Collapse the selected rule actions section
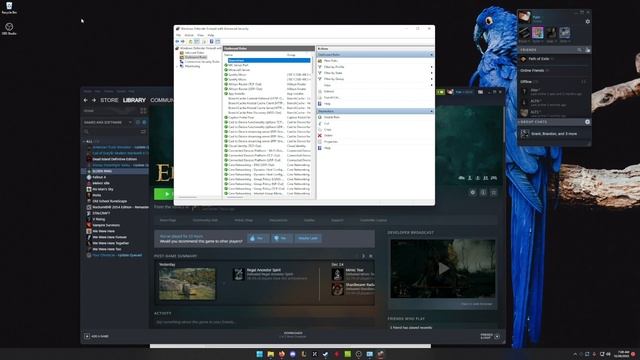640x360 pixels. (431, 111)
